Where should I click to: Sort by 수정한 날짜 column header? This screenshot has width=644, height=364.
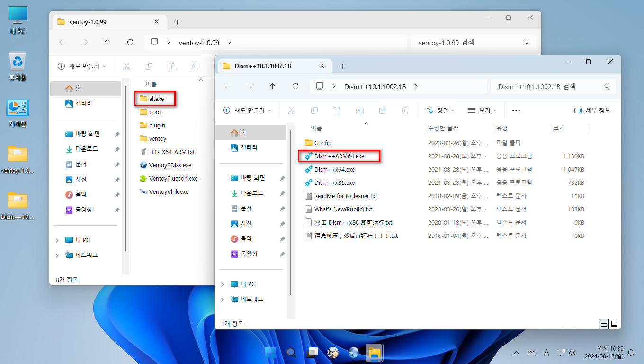tap(458, 128)
